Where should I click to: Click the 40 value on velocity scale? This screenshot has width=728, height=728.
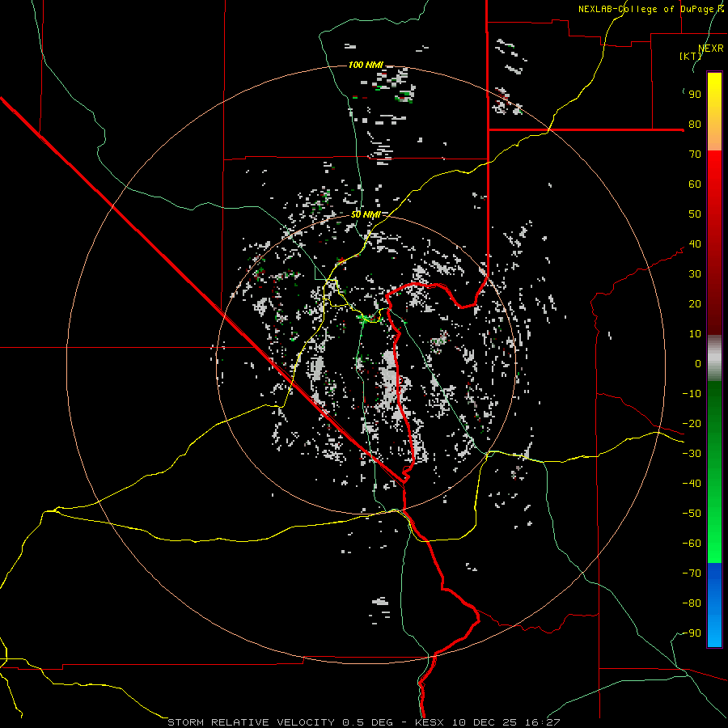click(695, 243)
